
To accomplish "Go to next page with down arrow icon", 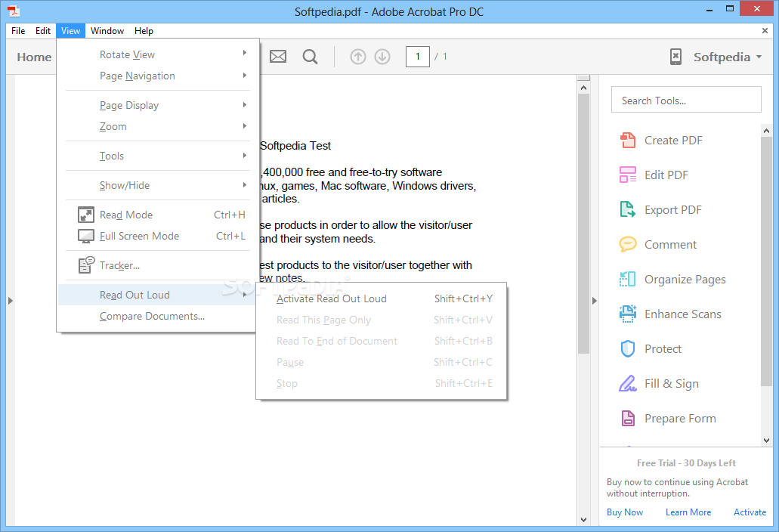I will pyautogui.click(x=382, y=57).
